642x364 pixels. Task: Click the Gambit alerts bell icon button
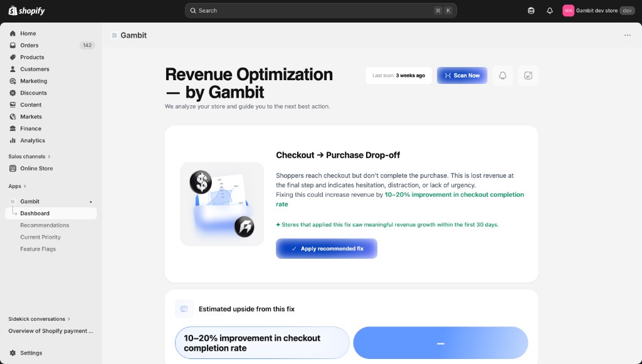tap(502, 76)
